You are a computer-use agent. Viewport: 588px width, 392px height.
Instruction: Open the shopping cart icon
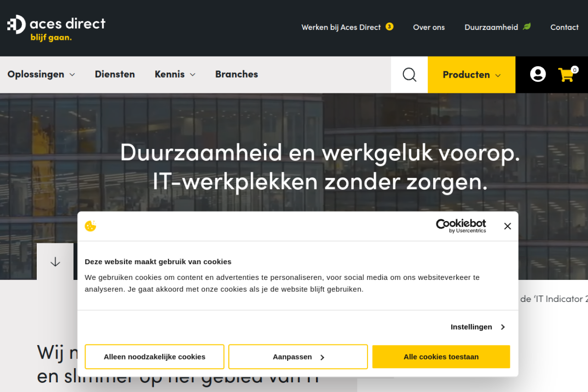566,74
